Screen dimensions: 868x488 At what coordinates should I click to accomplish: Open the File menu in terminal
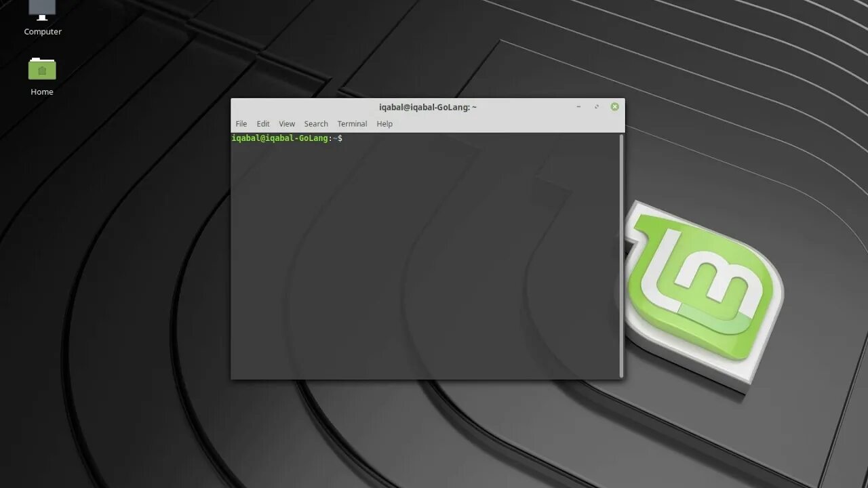tap(241, 124)
